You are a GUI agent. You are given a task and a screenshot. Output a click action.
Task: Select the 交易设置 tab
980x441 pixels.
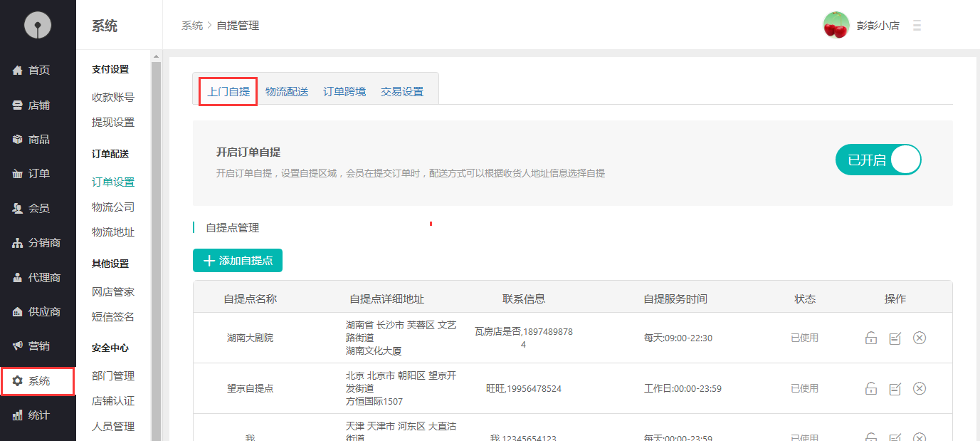(x=402, y=91)
